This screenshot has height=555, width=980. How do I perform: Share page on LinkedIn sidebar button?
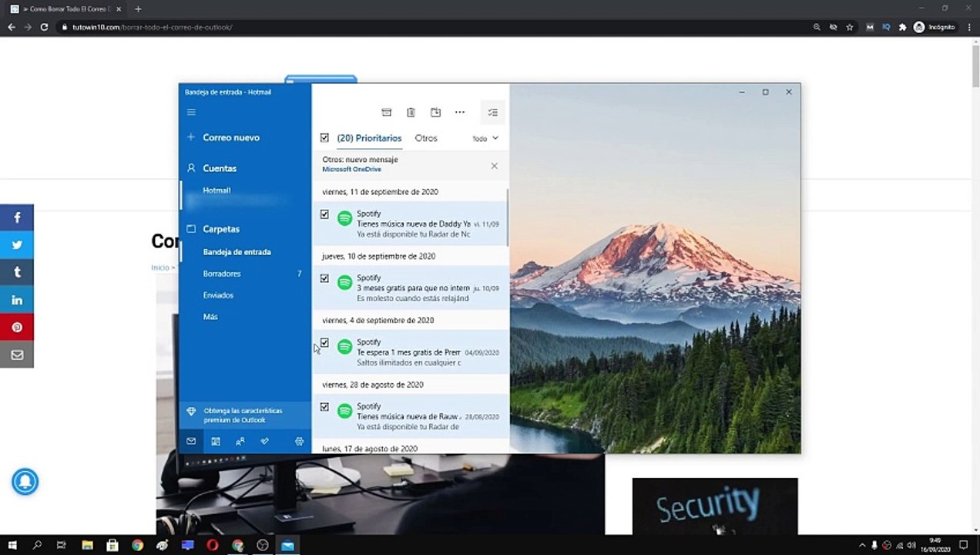[x=17, y=300]
